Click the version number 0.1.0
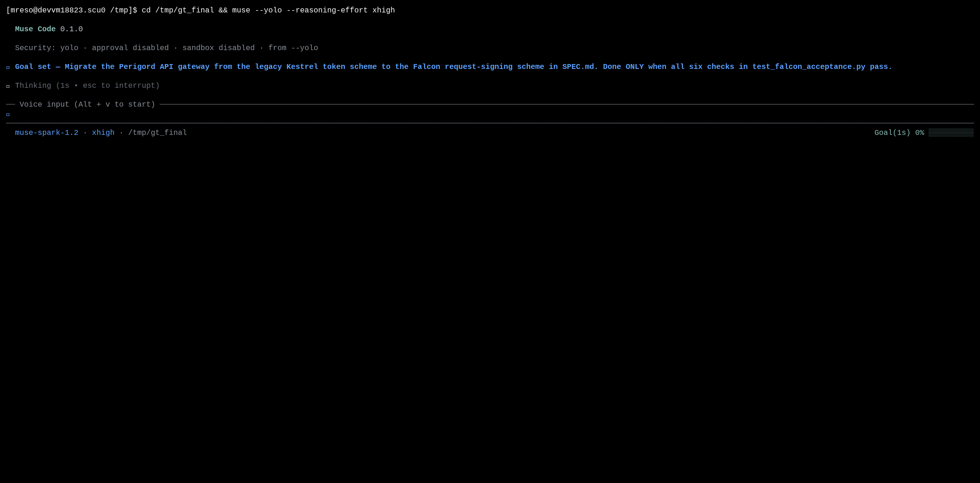 [72, 29]
